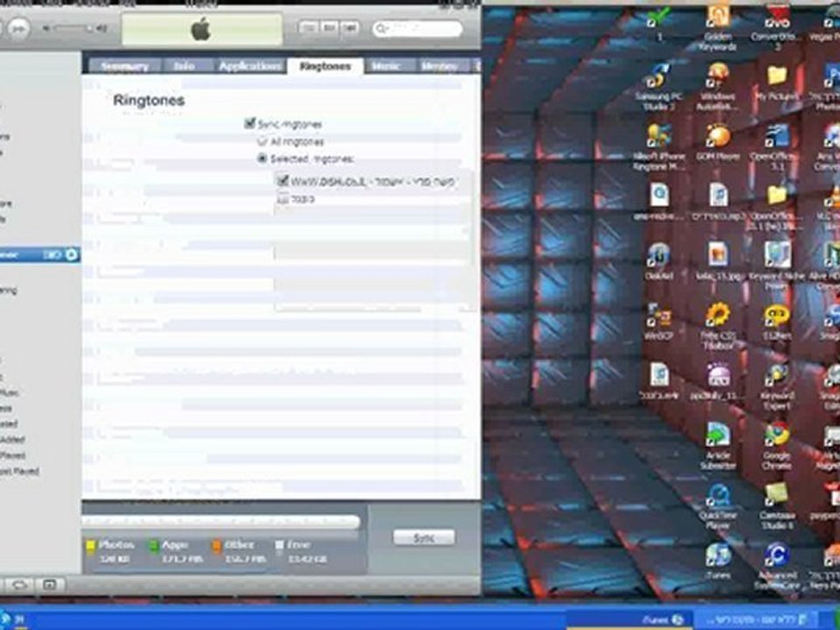Viewport: 840px width, 630px height.
Task: Open Keyword Niche Power desktop icon
Action: (x=776, y=267)
